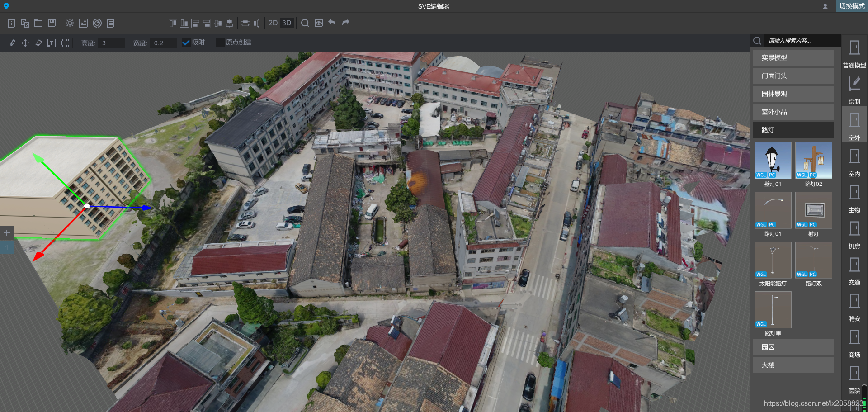This screenshot has height=412, width=868.
Task: Select floor 1 marker on left edge
Action: coord(7,247)
